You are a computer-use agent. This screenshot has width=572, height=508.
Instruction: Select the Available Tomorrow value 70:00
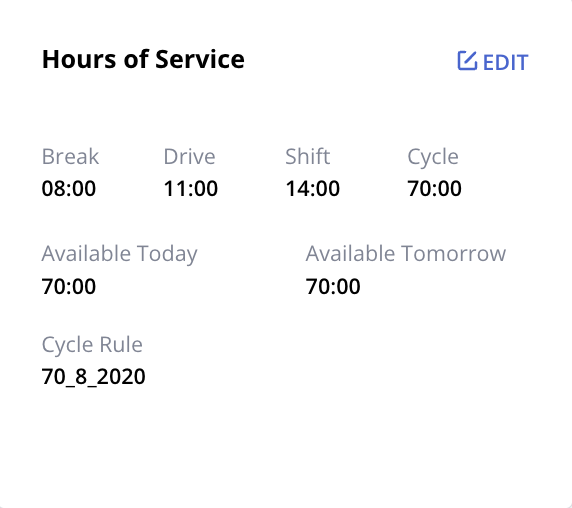pyautogui.click(x=333, y=286)
